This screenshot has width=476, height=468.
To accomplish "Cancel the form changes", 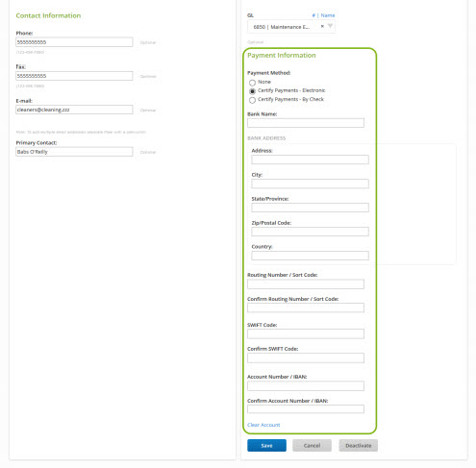I will 312,445.
